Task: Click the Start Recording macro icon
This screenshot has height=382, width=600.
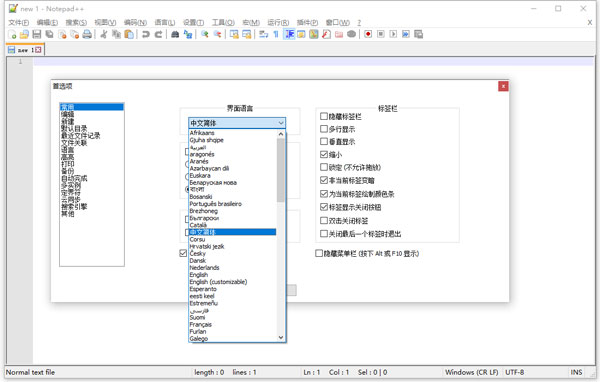Action: click(368, 34)
